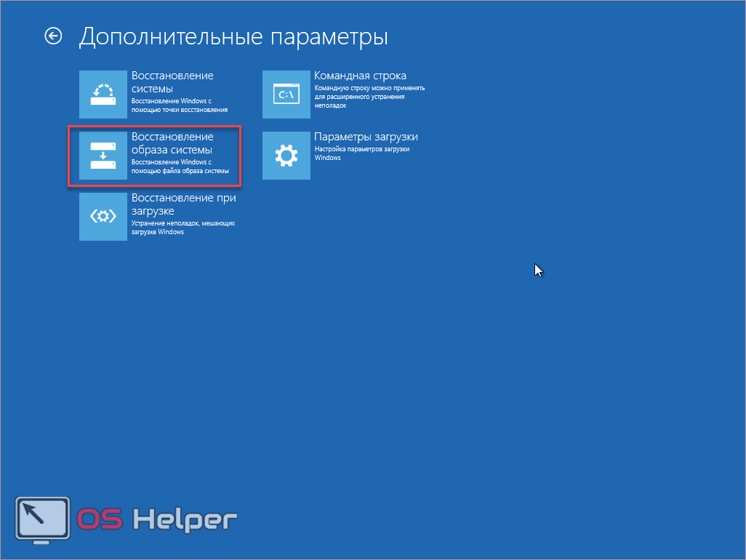Click description 'Устранение неполадок, мешающих загрузке Windows'

click(x=183, y=228)
